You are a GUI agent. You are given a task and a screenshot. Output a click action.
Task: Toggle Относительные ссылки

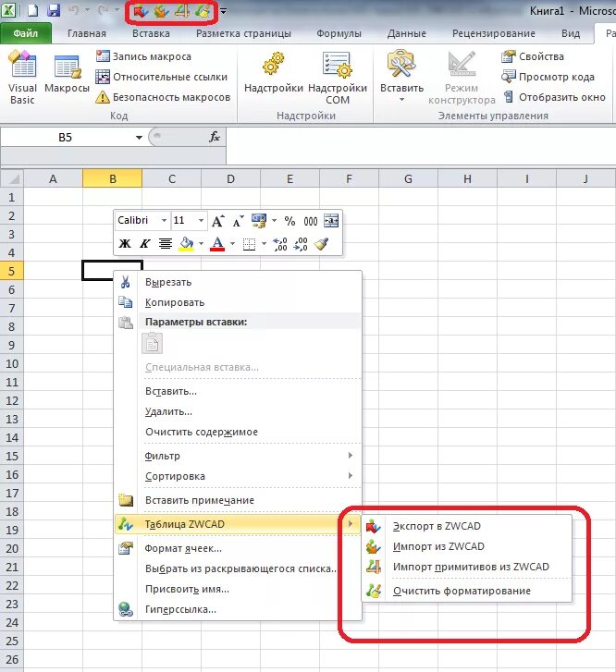pos(161,77)
